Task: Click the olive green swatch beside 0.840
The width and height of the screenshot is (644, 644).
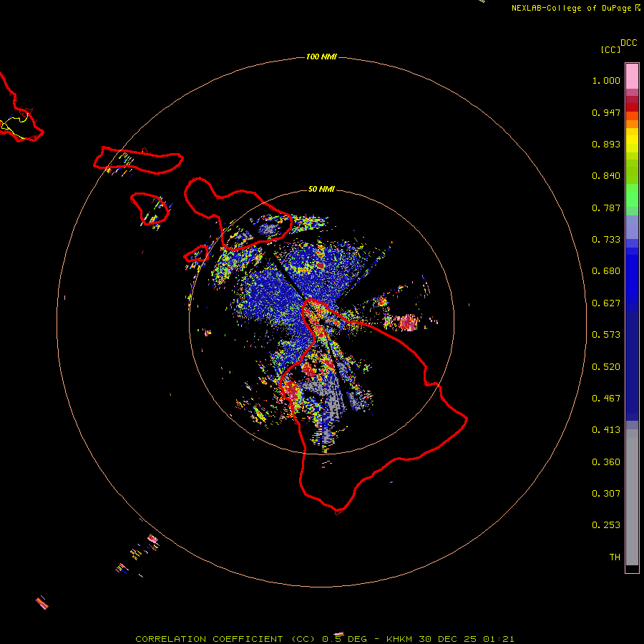Action: 632,172
